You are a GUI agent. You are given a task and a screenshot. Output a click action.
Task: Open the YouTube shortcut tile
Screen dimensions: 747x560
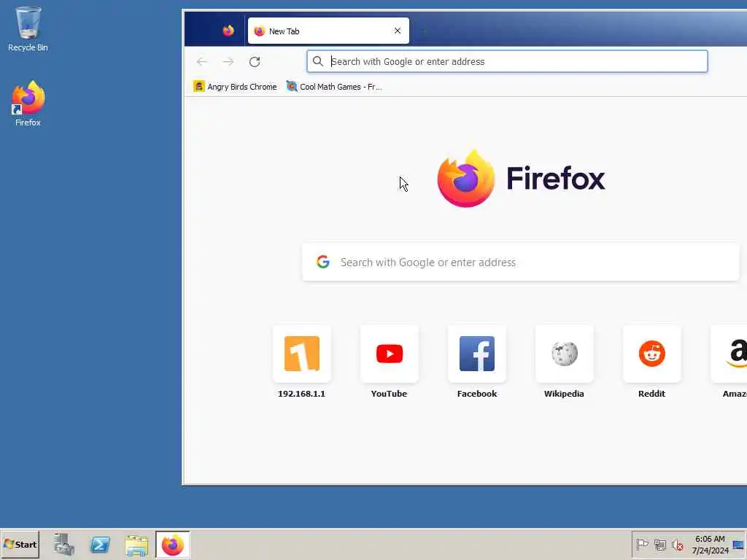(390, 354)
